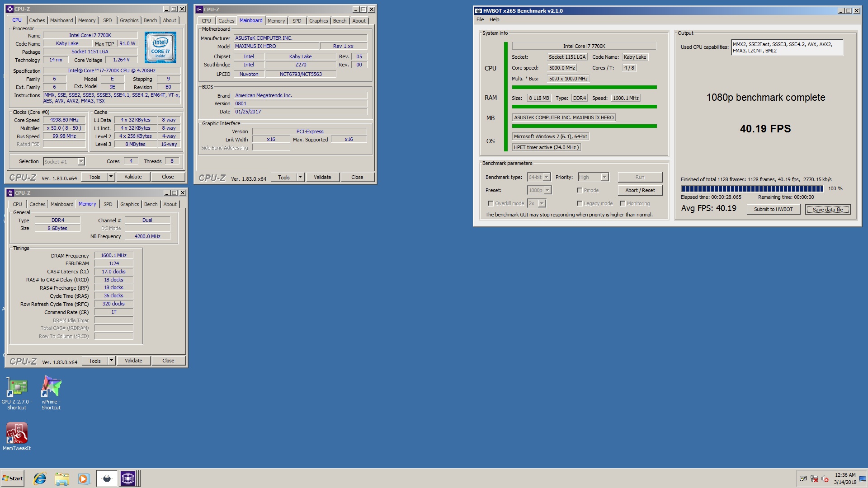Click Close button in Mainboard CPU-Z window
The height and width of the screenshot is (488, 868).
pyautogui.click(x=357, y=177)
